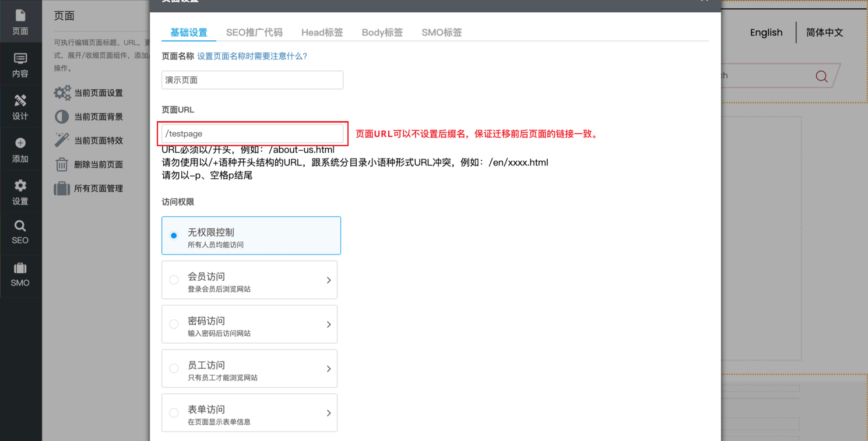Expand 表单访问 chevron arrow
The height and width of the screenshot is (441, 868).
click(329, 413)
